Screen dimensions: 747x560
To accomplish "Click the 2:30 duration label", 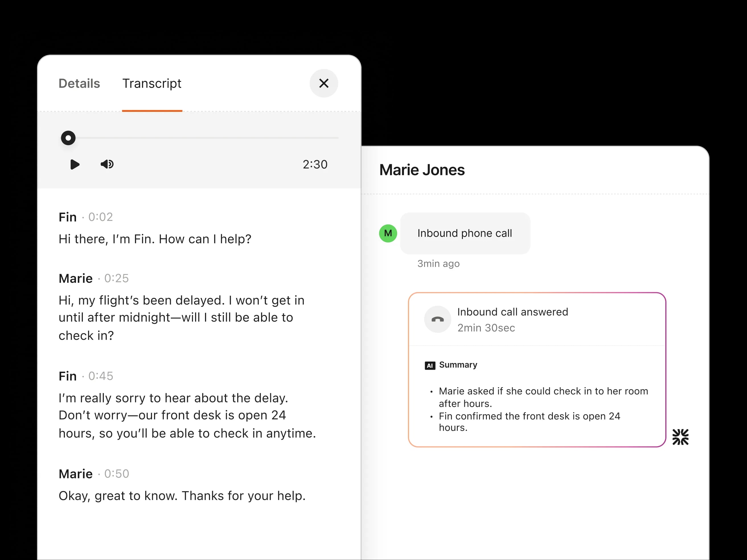I will tap(315, 164).
